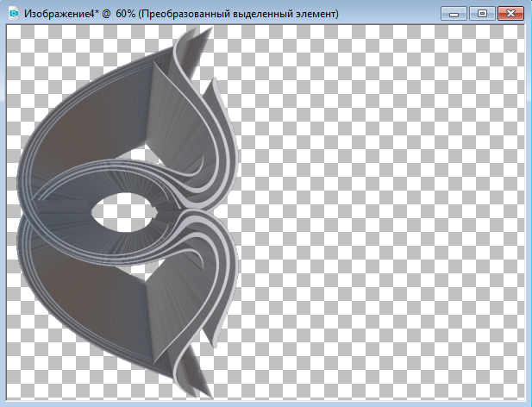This screenshot has height=407, width=532.
Task: Maximize the Изображение4 image window
Action: pos(482,14)
